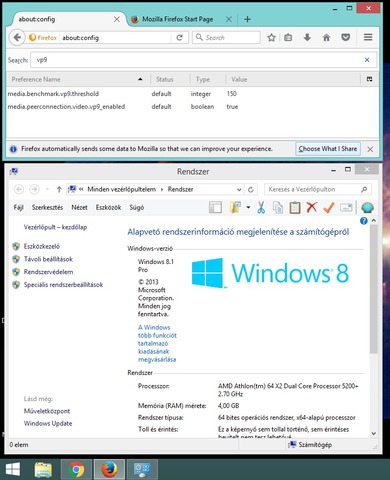Image resolution: width=390 pixels, height=480 pixels.
Task: Close the about:config tab
Action: (117, 19)
